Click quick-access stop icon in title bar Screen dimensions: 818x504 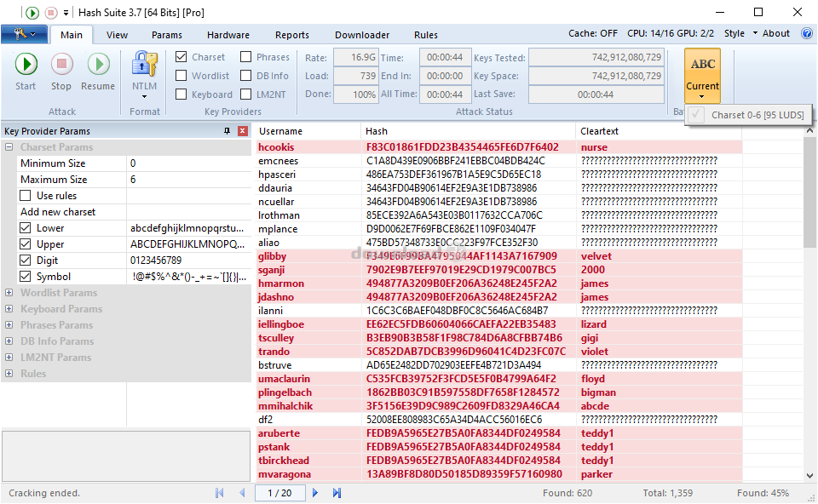[x=50, y=12]
